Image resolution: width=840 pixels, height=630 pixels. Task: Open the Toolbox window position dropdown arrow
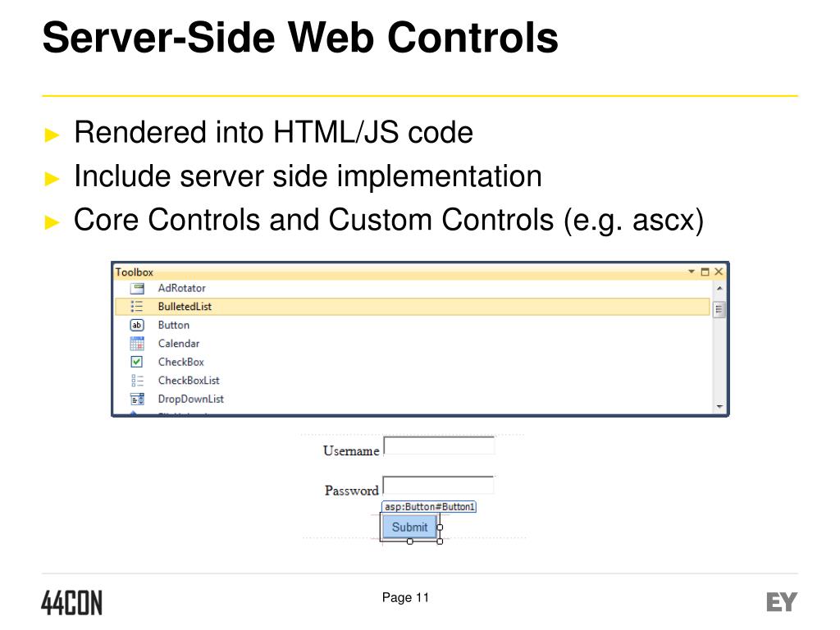691,272
